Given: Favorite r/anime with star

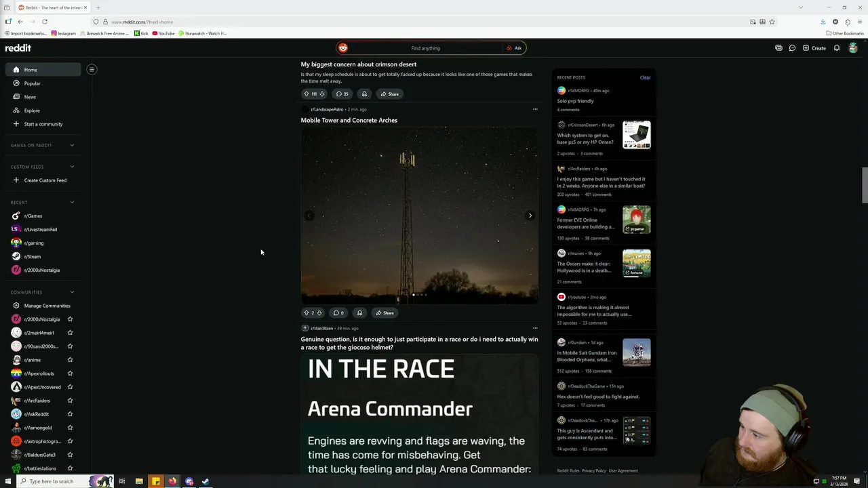Looking at the screenshot, I should point(70,360).
